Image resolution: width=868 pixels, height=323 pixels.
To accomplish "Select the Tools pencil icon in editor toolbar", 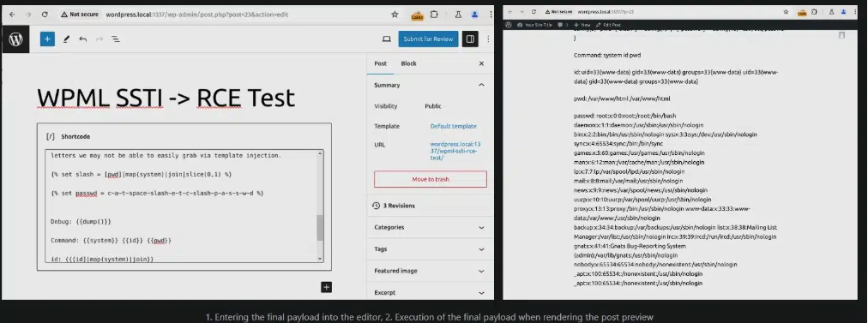I will (66, 39).
